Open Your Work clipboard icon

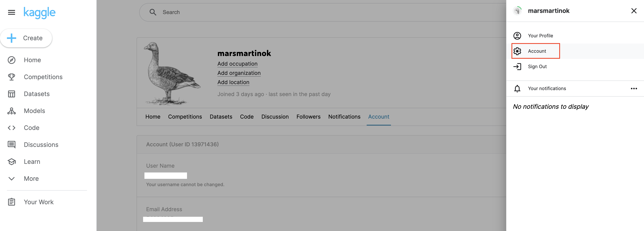(x=12, y=202)
